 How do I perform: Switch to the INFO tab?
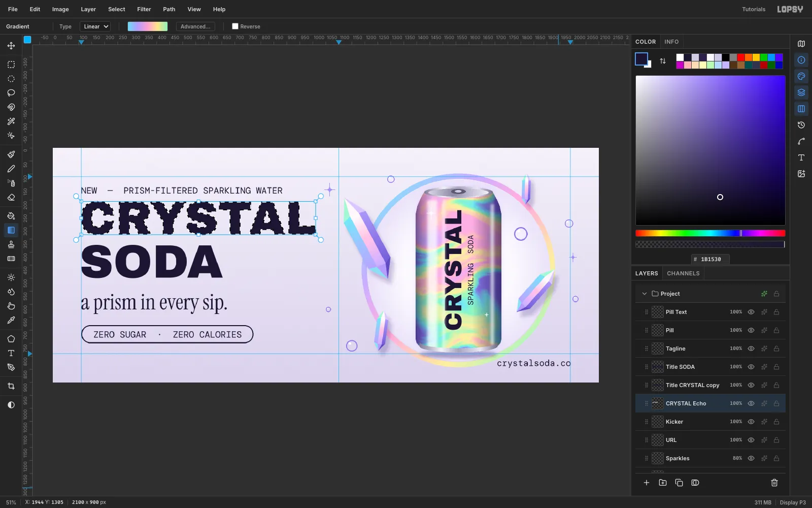coord(671,42)
